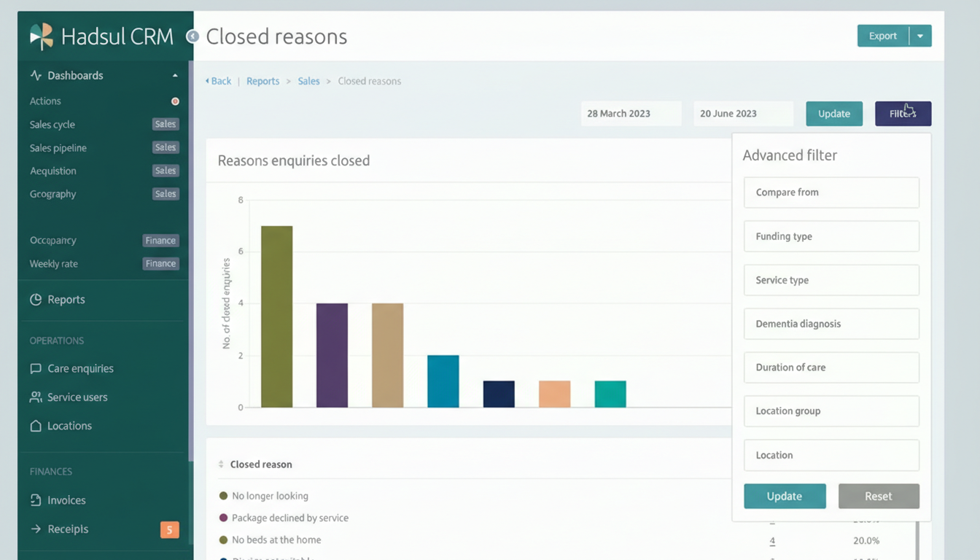Click Reset in the Advanced filter panel
980x560 pixels.
[x=879, y=496]
